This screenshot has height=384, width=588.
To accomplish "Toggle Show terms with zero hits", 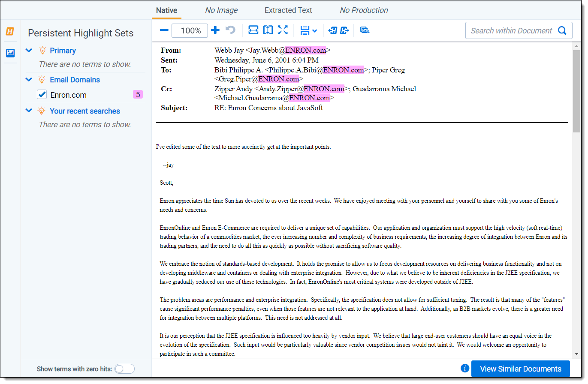I will pos(124,369).
